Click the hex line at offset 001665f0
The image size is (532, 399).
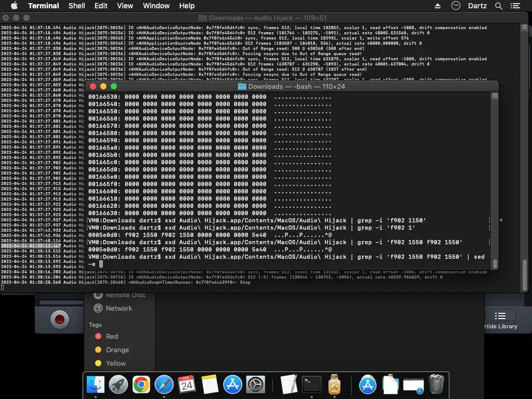[x=210, y=184]
